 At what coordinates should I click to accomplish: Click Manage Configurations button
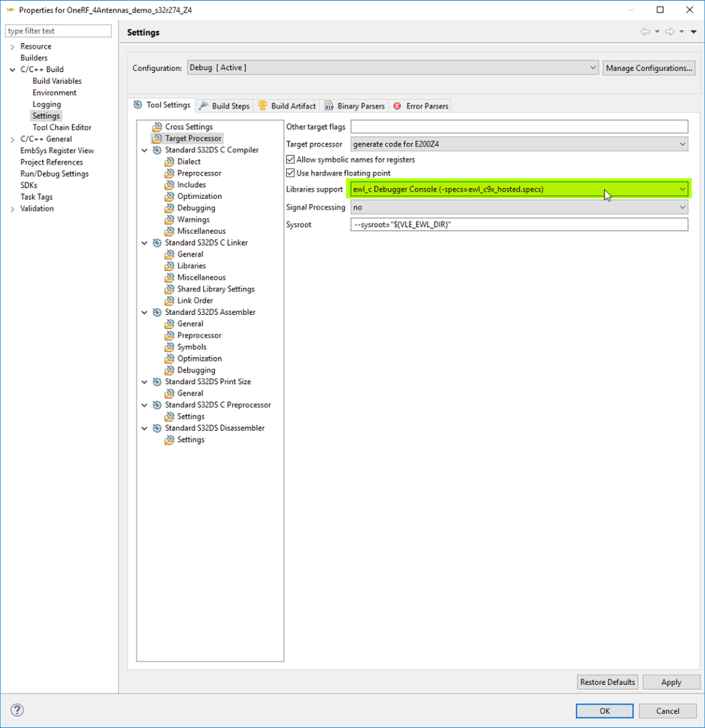coord(649,68)
